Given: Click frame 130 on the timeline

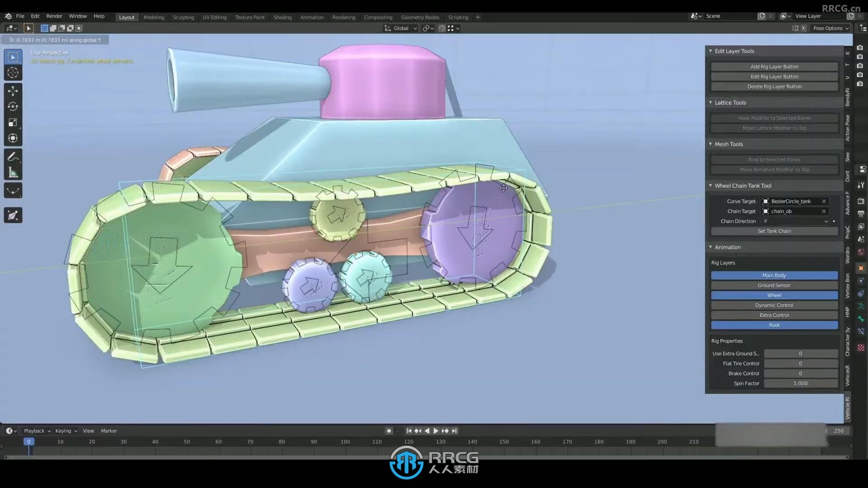Looking at the screenshot, I should click(440, 441).
